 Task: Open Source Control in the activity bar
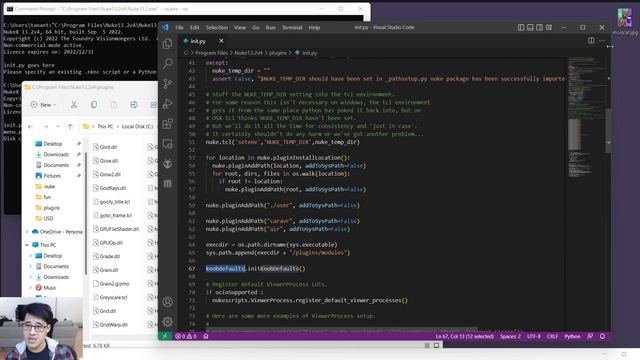(x=167, y=83)
